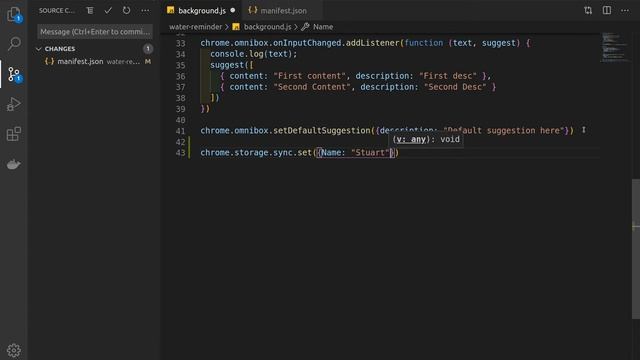Click the vertical editor scrollbar
The height and width of the screenshot is (360, 640).
coord(636,249)
